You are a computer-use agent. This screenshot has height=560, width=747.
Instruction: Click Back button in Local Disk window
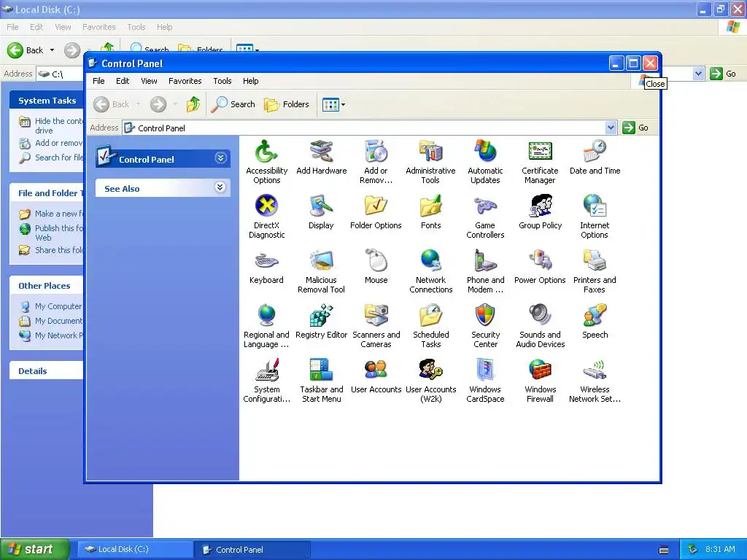coord(26,50)
